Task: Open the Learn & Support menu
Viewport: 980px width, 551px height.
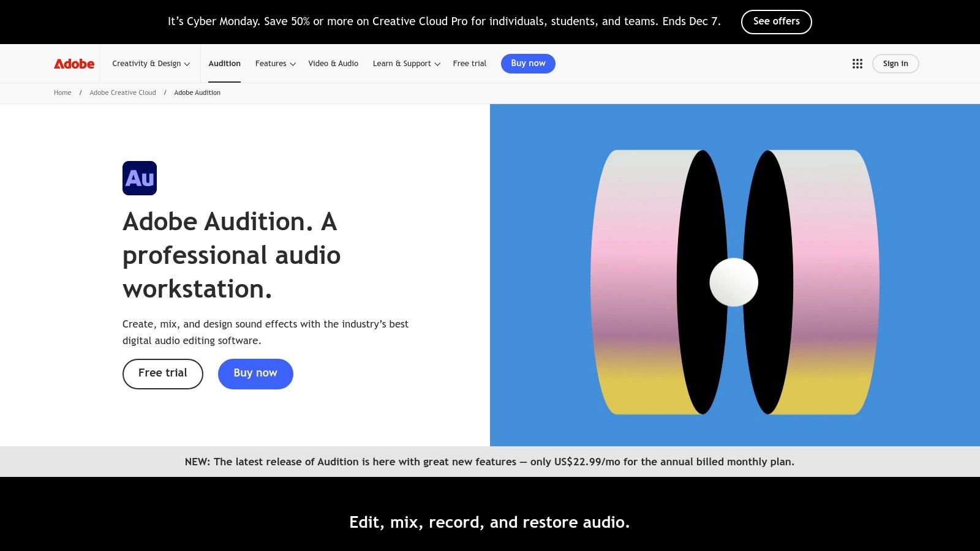Action: point(405,63)
